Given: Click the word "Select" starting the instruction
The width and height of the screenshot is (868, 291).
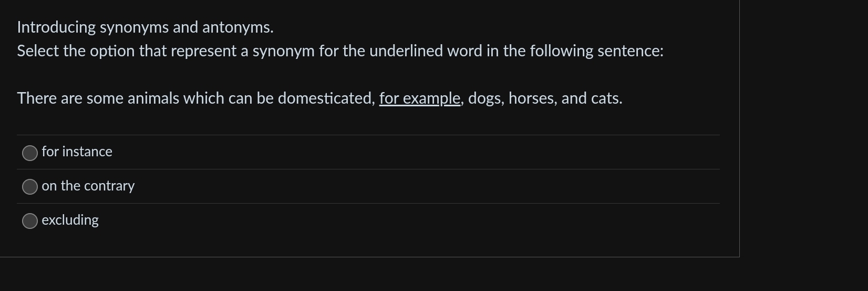Looking at the screenshot, I should tap(38, 51).
